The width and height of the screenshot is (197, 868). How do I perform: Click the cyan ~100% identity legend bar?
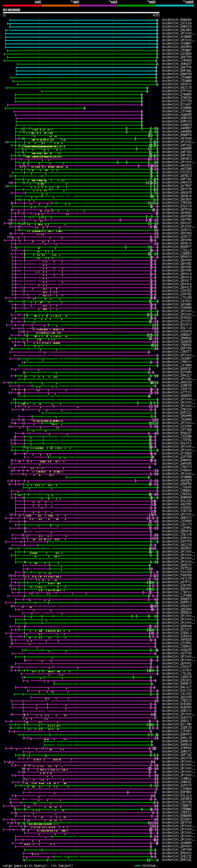click(x=175, y=6)
